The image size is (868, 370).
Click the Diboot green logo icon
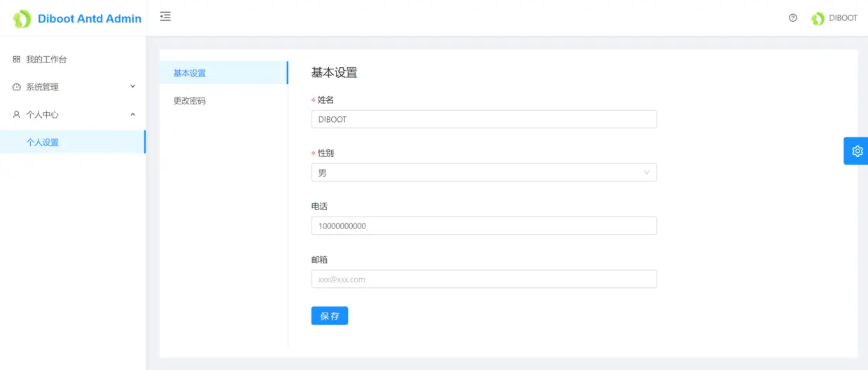pyautogui.click(x=22, y=19)
